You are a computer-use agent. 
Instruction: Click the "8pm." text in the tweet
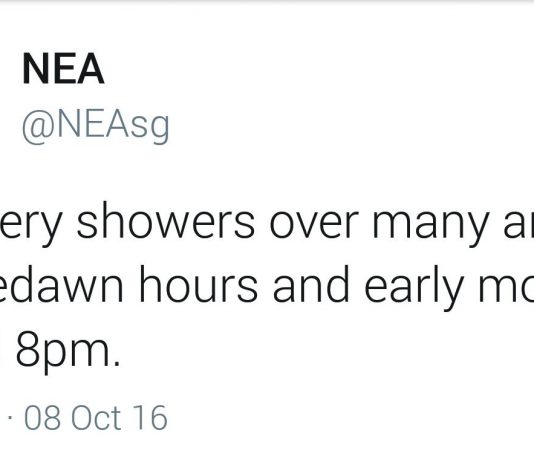(x=68, y=351)
